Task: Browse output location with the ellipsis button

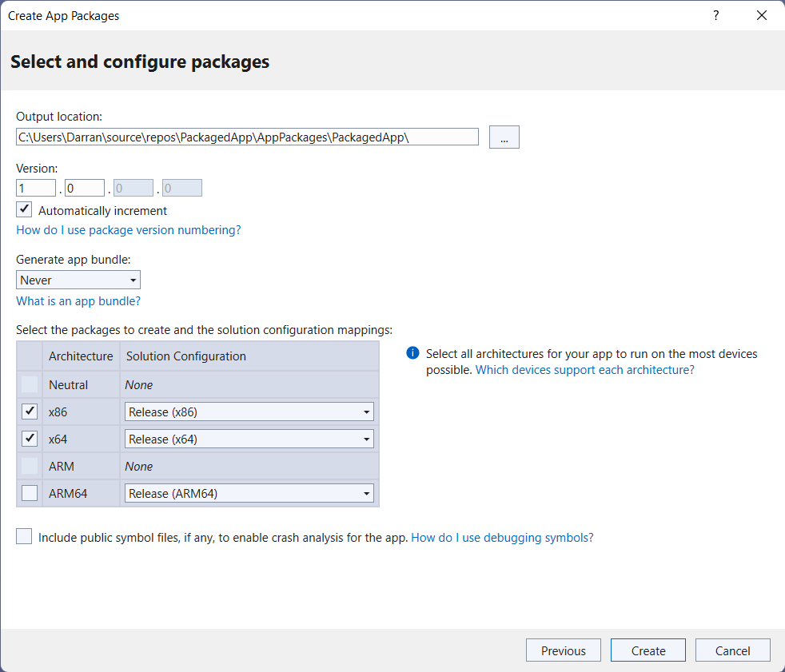Action: pyautogui.click(x=504, y=137)
